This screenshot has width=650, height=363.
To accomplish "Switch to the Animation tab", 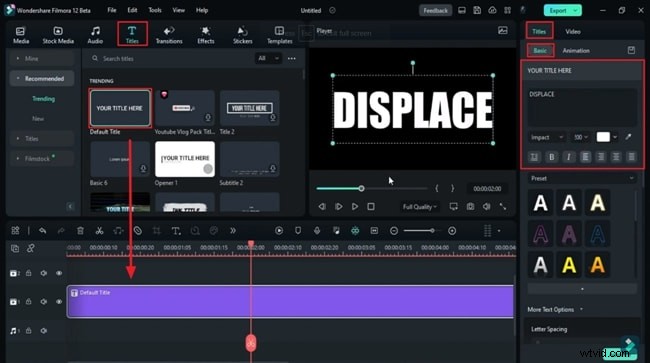I will click(x=576, y=51).
